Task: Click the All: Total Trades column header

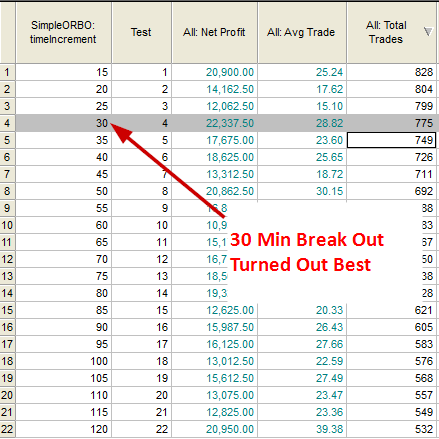Action: [391, 32]
